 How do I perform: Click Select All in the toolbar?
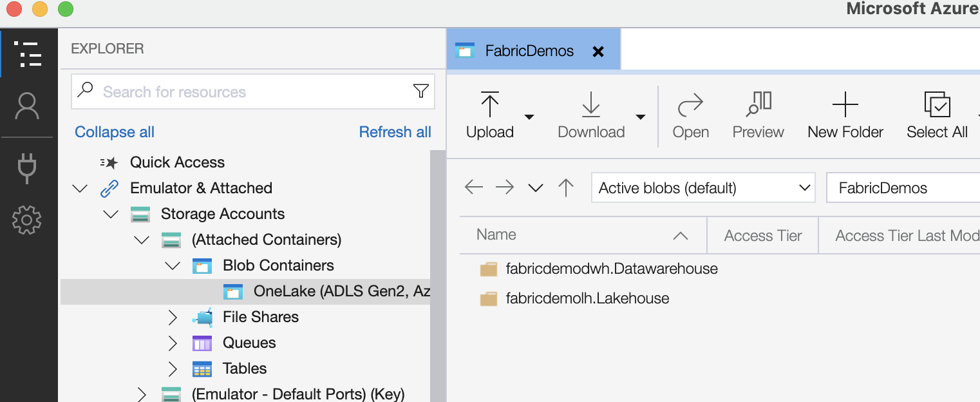pos(936,116)
